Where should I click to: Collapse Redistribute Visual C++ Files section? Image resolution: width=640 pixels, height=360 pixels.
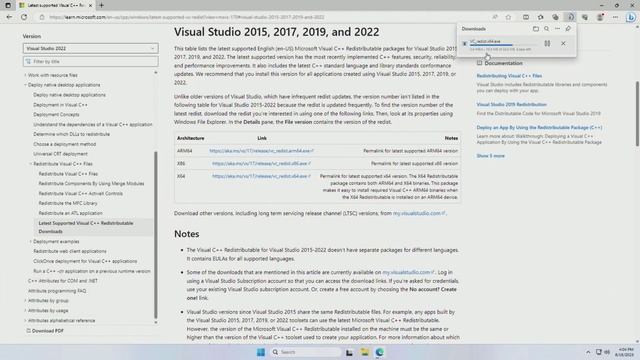pyautogui.click(x=31, y=164)
